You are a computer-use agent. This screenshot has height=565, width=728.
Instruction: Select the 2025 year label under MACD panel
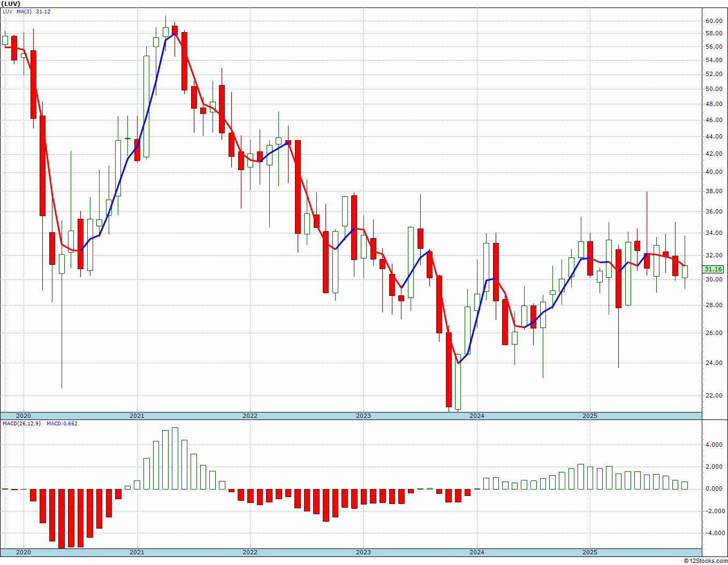point(590,552)
